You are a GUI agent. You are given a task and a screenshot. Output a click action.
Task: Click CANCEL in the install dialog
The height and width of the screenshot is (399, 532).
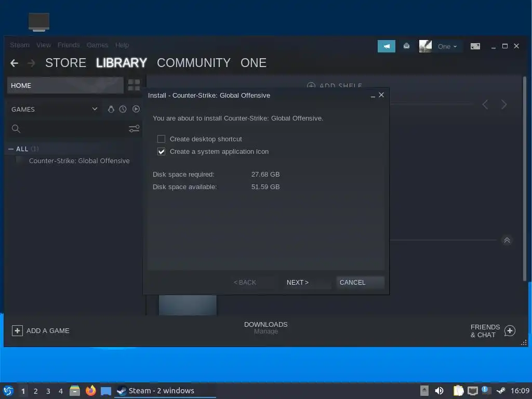point(360,282)
